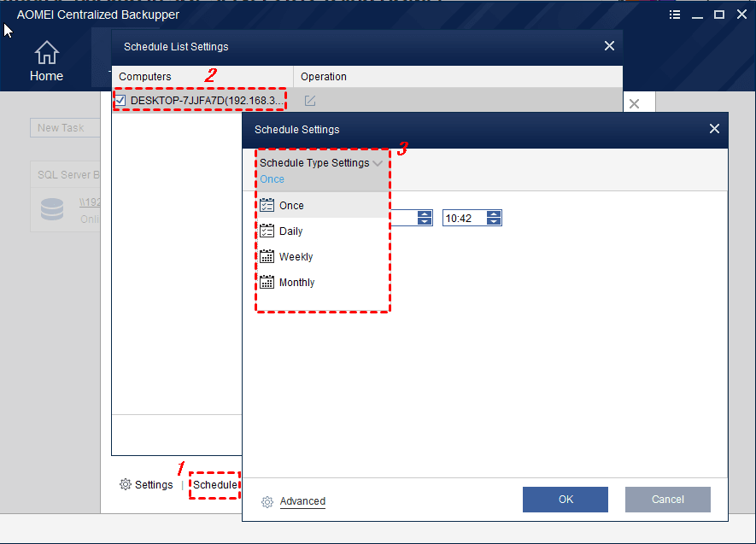
Task: Select the Once schedule calendar icon
Action: [267, 205]
